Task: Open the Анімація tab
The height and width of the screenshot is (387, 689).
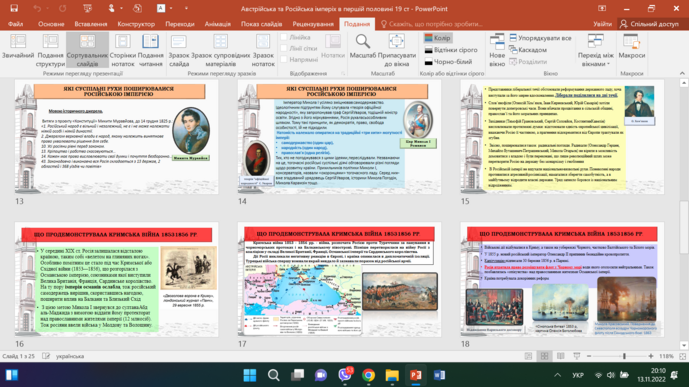Action: [x=218, y=24]
